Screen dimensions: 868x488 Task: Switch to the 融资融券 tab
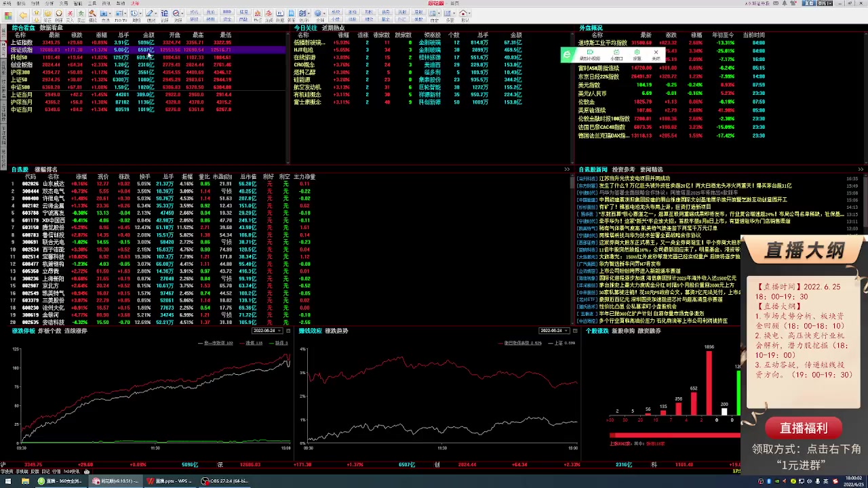(x=649, y=331)
